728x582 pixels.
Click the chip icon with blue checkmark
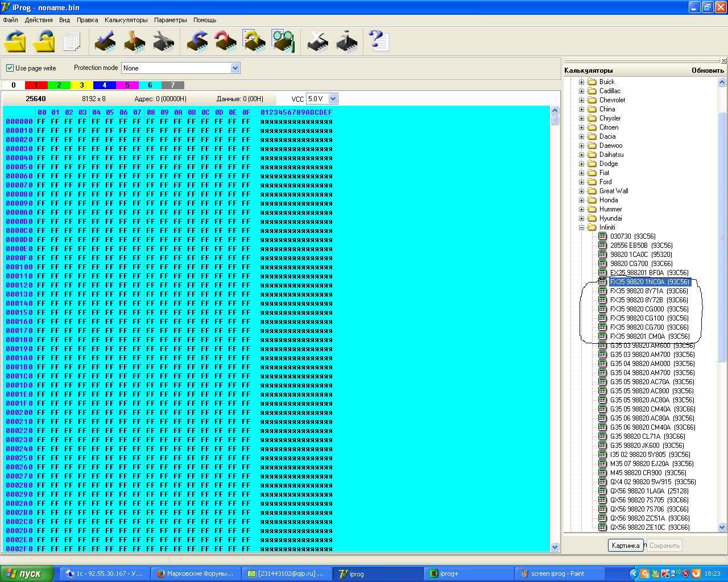click(105, 41)
